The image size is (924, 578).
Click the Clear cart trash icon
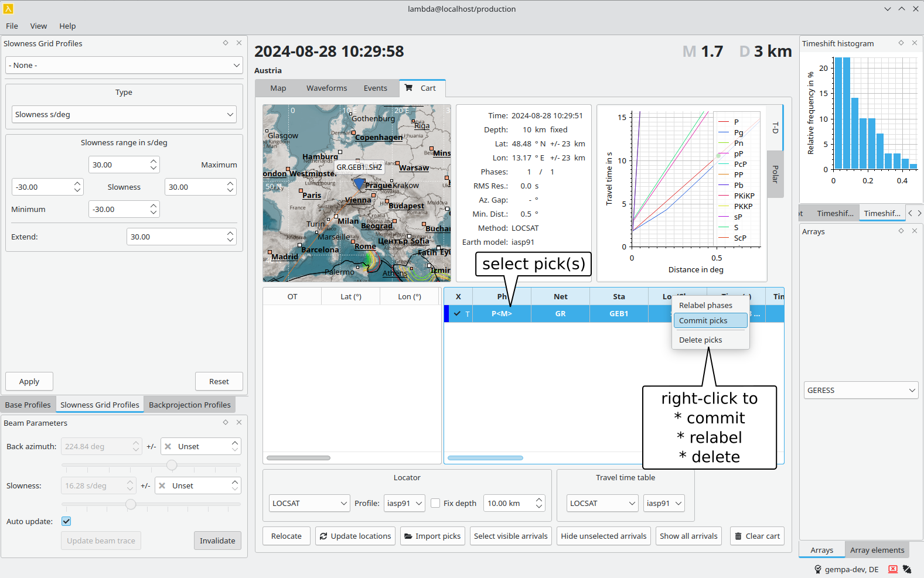738,536
